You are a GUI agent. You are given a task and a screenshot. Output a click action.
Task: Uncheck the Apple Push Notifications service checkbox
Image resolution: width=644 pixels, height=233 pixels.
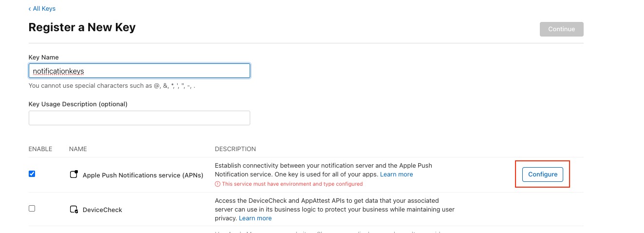tap(32, 174)
